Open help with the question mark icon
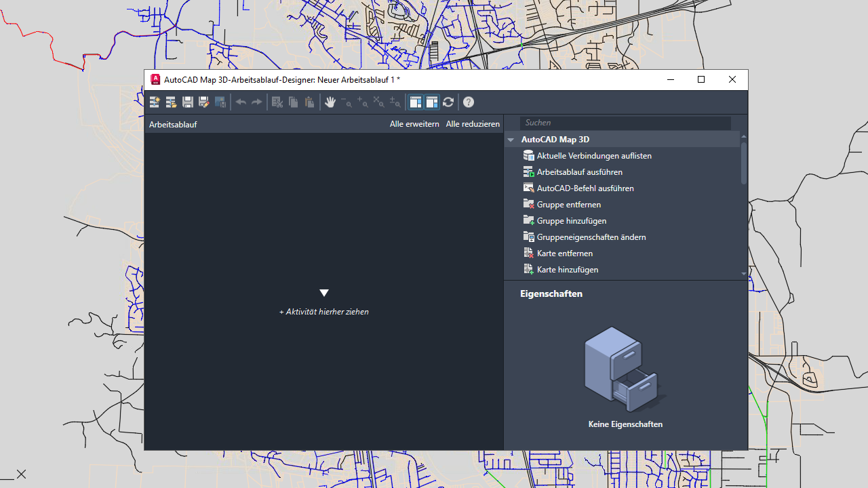 click(x=469, y=102)
